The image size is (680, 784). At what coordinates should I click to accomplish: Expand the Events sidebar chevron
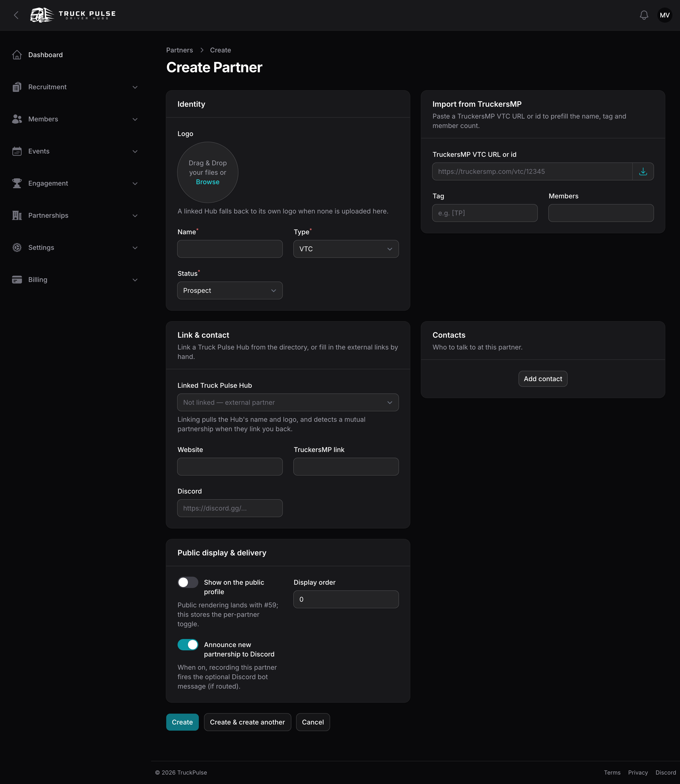pyautogui.click(x=135, y=151)
